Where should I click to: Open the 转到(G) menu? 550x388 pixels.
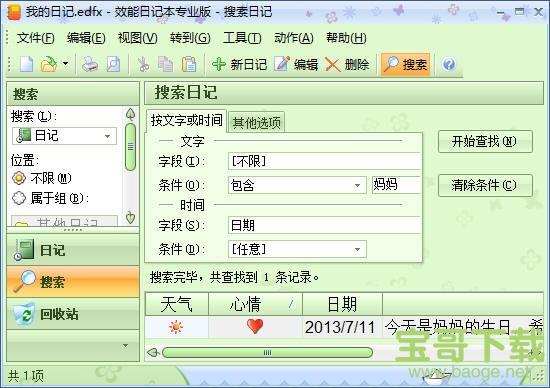click(x=190, y=38)
